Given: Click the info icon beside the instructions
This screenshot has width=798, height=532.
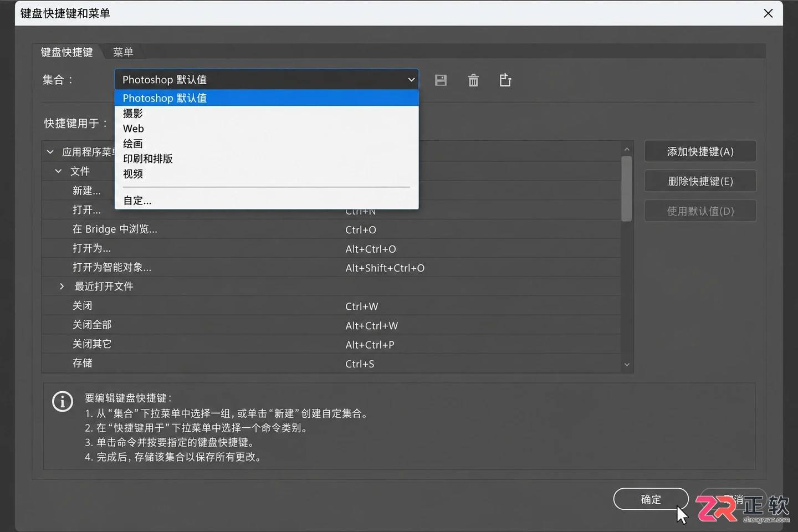Looking at the screenshot, I should pyautogui.click(x=62, y=401).
